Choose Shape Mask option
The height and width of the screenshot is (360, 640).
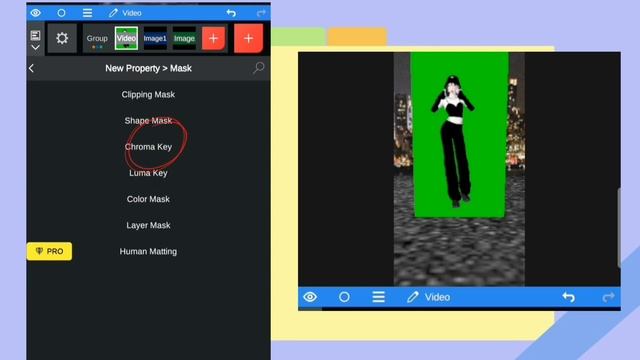click(148, 120)
